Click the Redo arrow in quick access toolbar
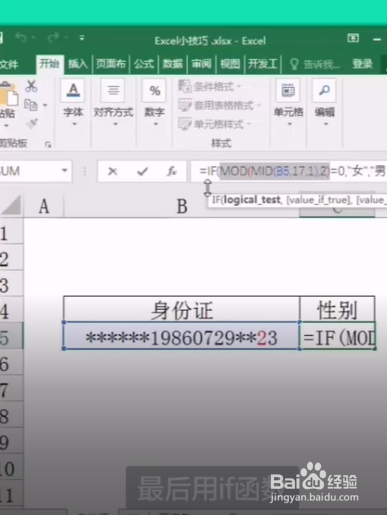Image resolution: width=387 pixels, height=515 pixels. tap(53, 38)
